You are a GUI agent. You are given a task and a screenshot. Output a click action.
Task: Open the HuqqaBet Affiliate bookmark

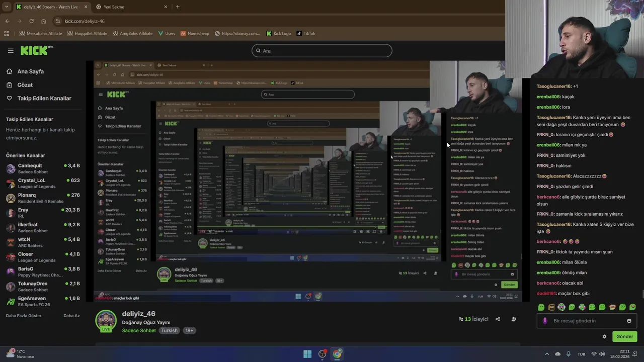tap(87, 34)
